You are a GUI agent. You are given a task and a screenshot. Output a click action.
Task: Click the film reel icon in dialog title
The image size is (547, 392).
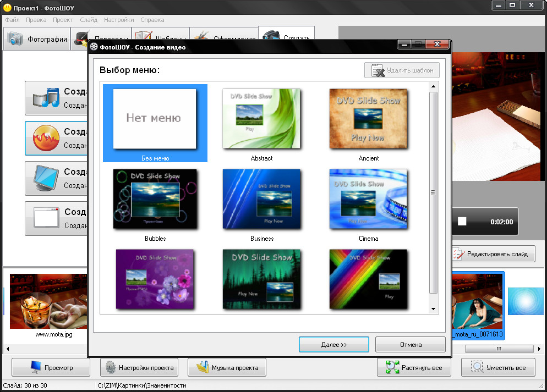point(94,47)
